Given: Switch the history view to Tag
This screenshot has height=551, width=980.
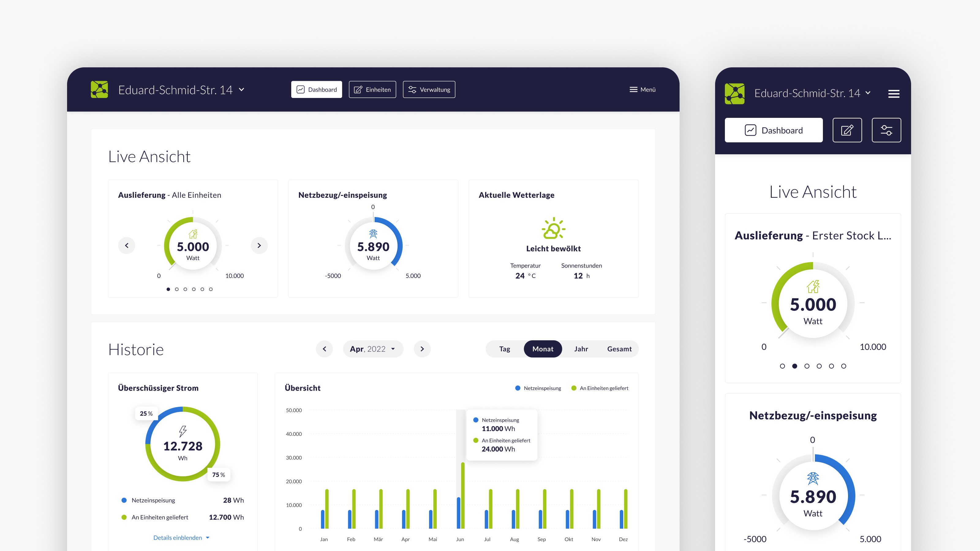Looking at the screenshot, I should click(504, 349).
